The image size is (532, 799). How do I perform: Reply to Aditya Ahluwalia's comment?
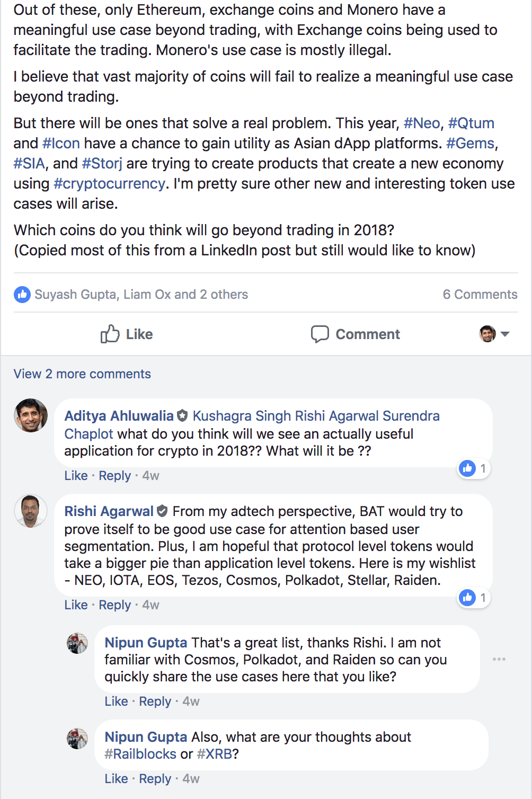114,476
